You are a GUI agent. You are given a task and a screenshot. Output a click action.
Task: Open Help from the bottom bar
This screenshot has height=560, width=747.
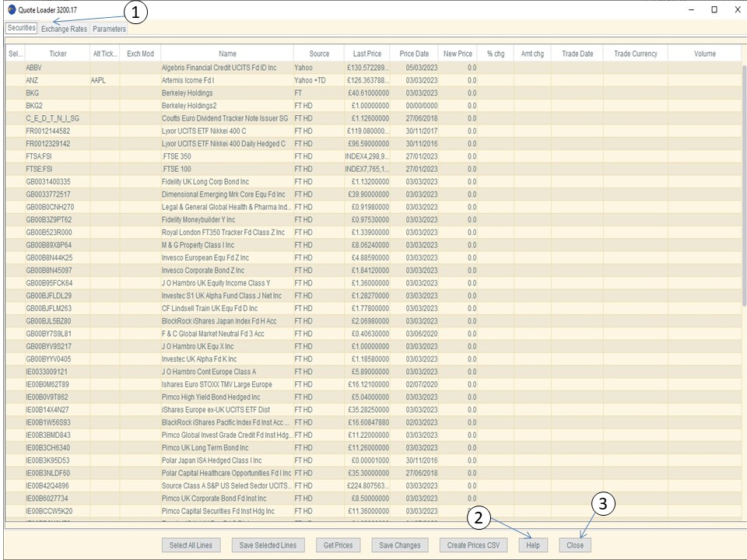(x=532, y=545)
